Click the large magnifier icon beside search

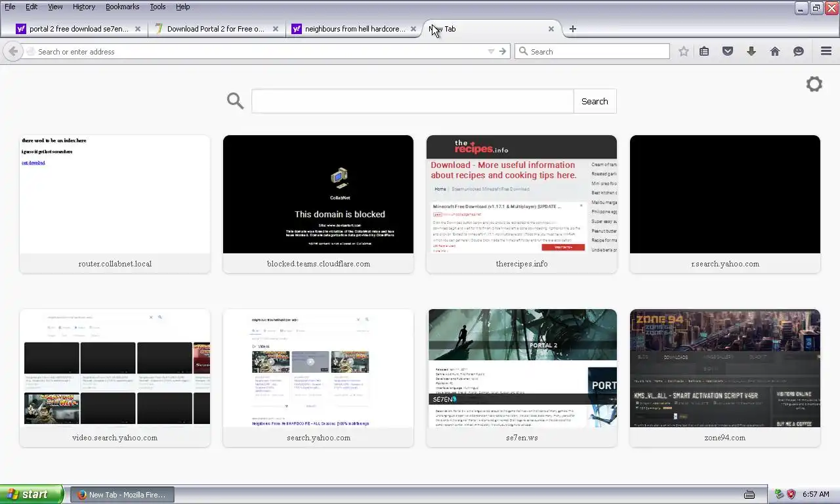click(235, 100)
